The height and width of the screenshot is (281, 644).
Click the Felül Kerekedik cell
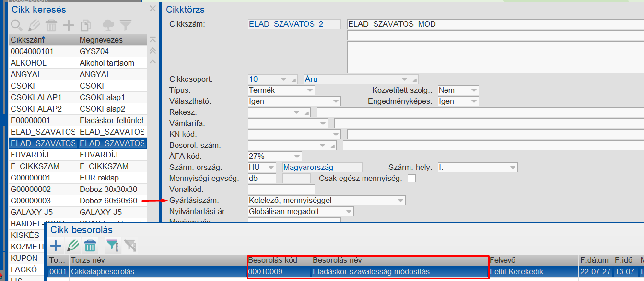click(x=533, y=272)
